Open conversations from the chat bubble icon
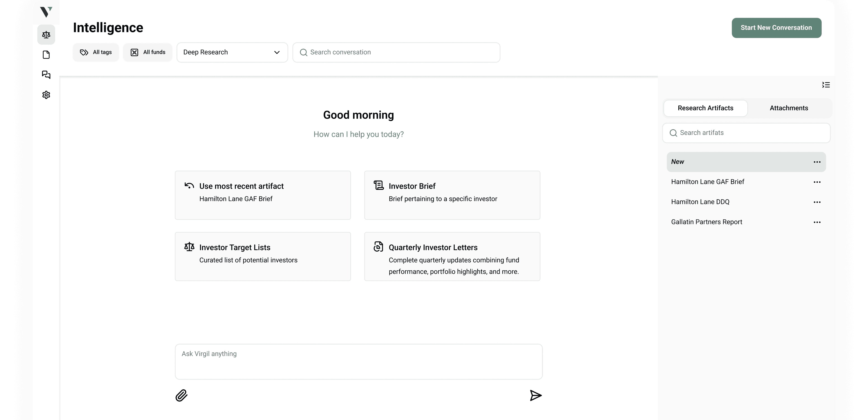The image size is (868, 420). pyautogui.click(x=46, y=74)
